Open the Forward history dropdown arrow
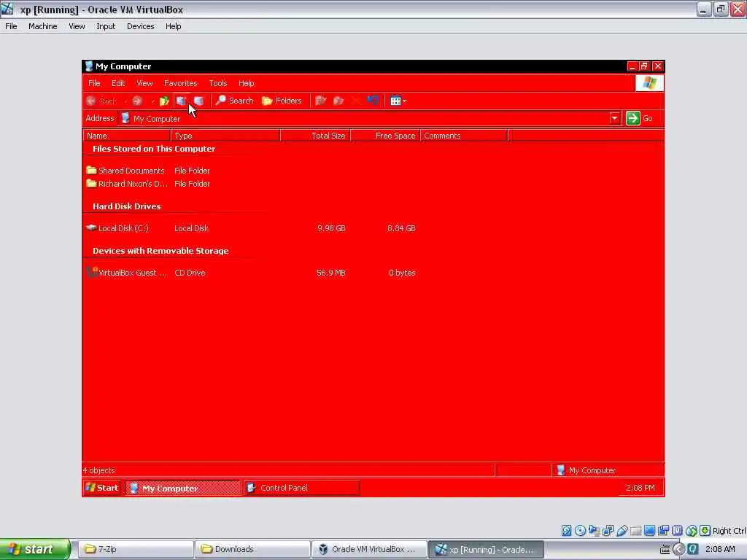 click(152, 101)
